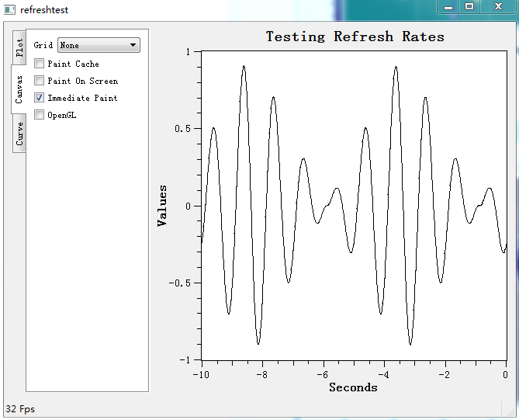Click the Grid label in Canvas panel
Image resolution: width=519 pixels, height=420 pixels.
pos(43,46)
